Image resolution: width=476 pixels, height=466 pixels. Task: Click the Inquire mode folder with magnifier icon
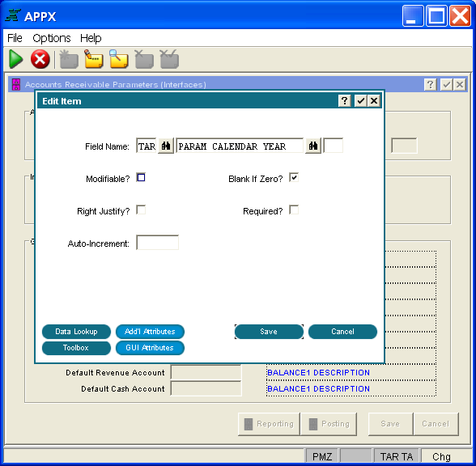[x=119, y=59]
